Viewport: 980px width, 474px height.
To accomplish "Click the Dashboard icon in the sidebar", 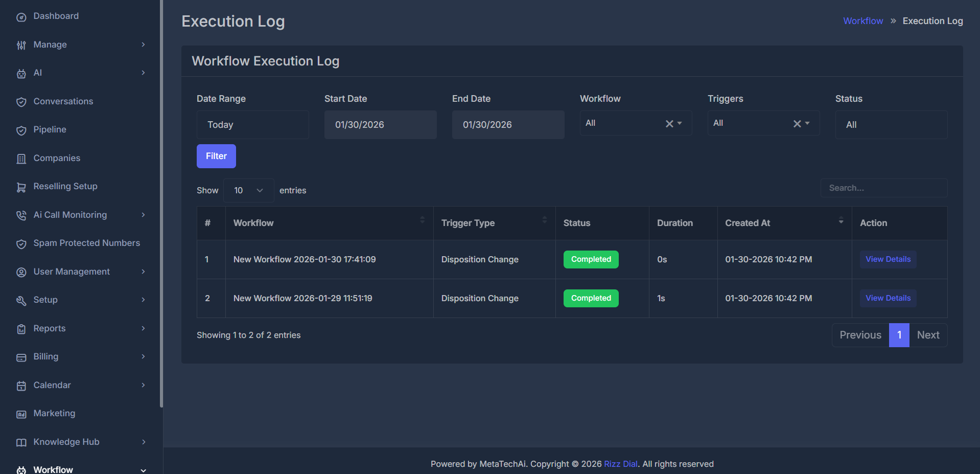I will (21, 16).
